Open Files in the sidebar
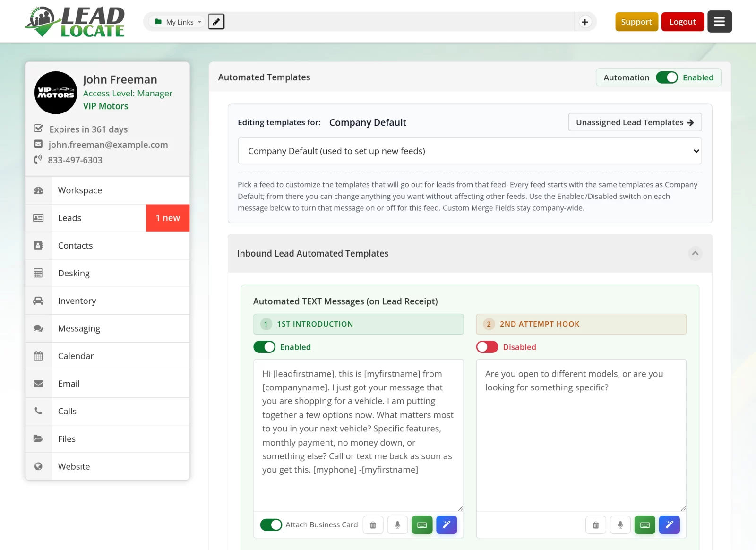The height and width of the screenshot is (550, 756). click(107, 439)
